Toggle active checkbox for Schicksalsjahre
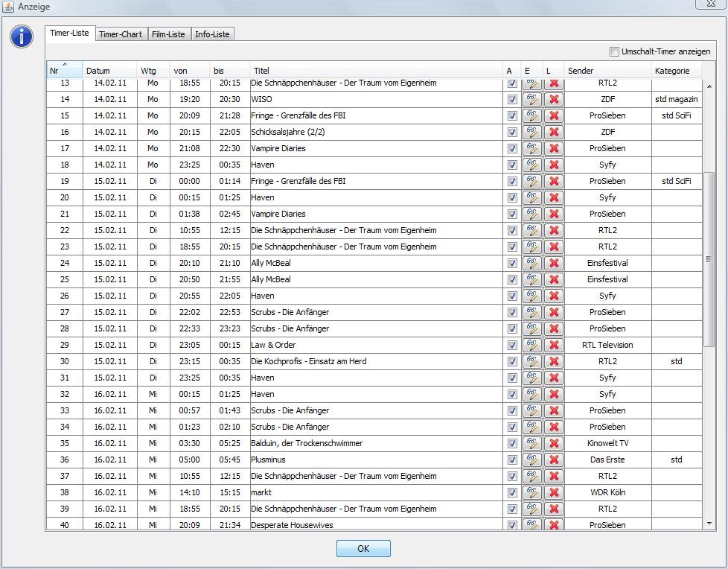Screen dimensions: 728x569 coord(512,132)
